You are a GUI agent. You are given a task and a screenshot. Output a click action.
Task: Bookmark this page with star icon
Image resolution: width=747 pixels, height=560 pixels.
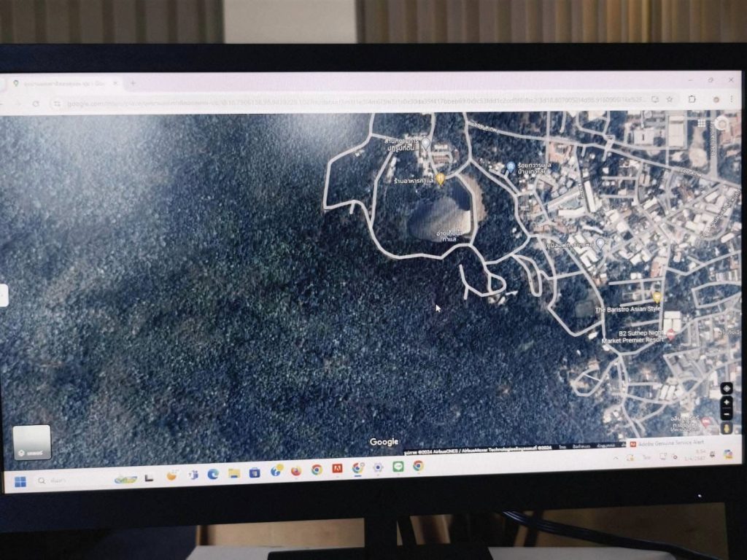coord(669,99)
